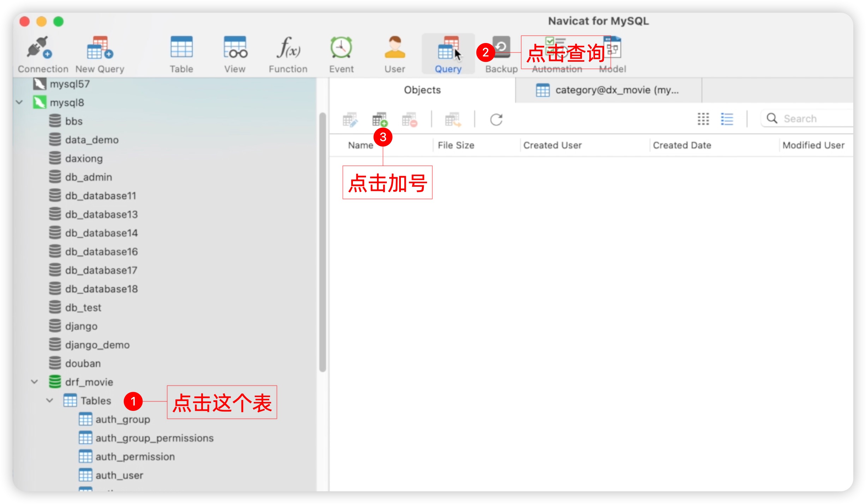Click the sidebar vertical scrollbar
Viewport: 866px width, 504px height.
point(322,242)
